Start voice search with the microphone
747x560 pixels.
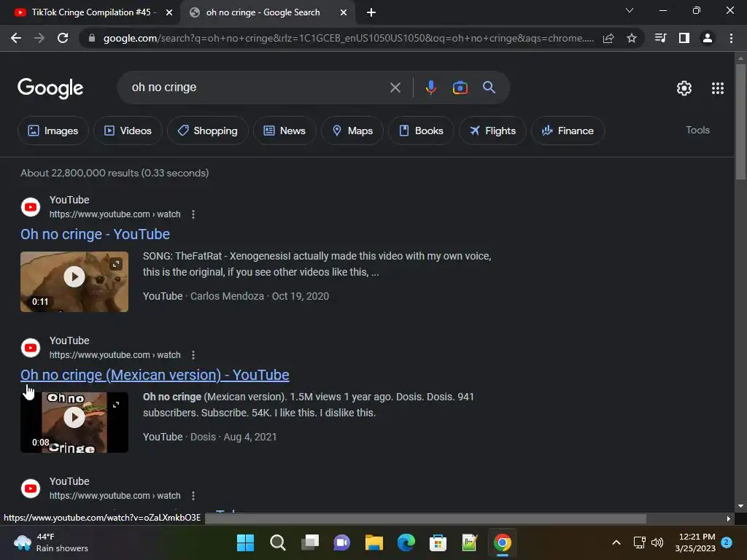(x=430, y=87)
